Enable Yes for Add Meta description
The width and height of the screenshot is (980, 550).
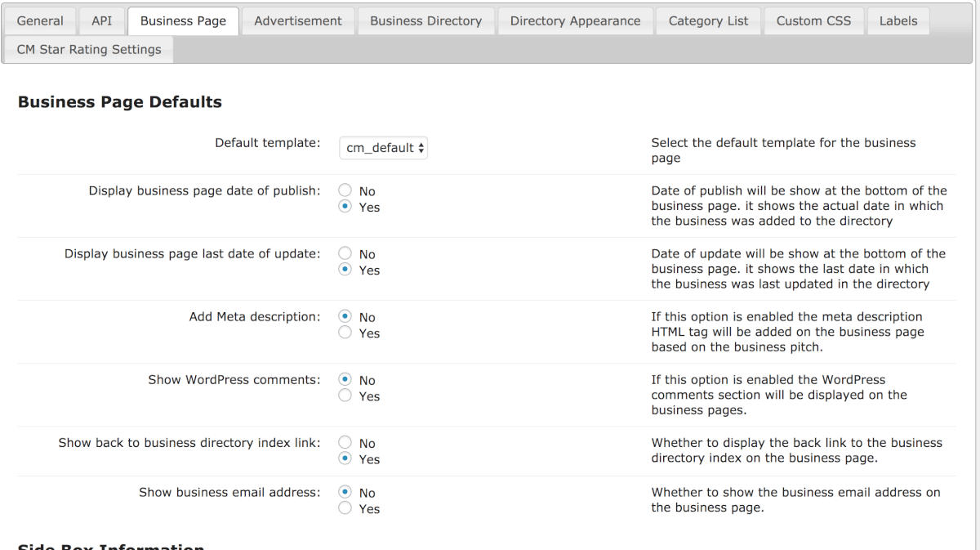[345, 333]
